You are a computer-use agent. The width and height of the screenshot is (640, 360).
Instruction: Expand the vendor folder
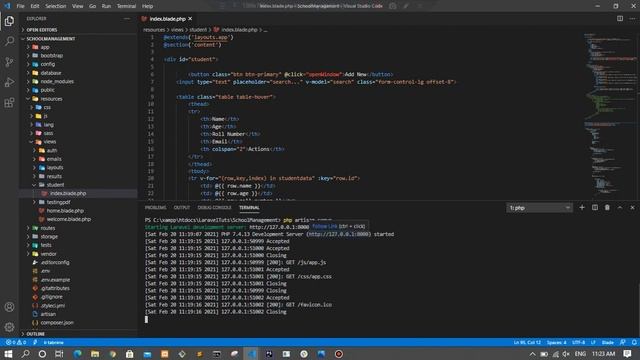(x=48, y=254)
